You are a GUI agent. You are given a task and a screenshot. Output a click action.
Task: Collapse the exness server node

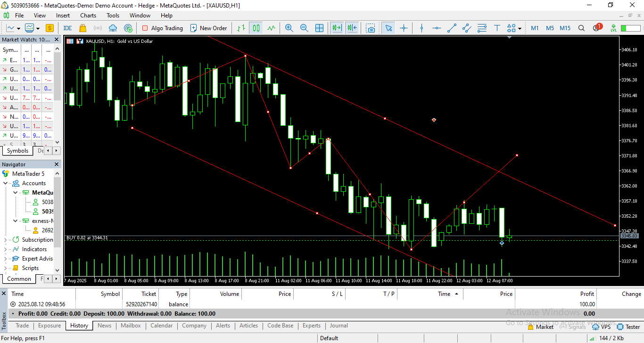[x=16, y=221]
